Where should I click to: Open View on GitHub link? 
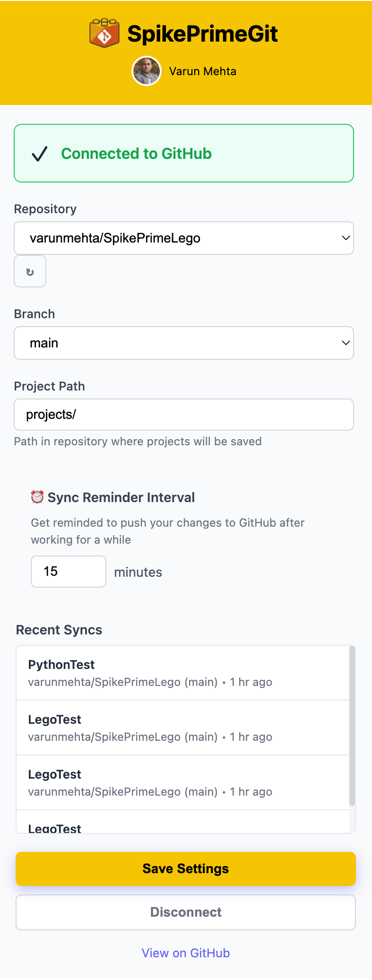click(x=185, y=953)
